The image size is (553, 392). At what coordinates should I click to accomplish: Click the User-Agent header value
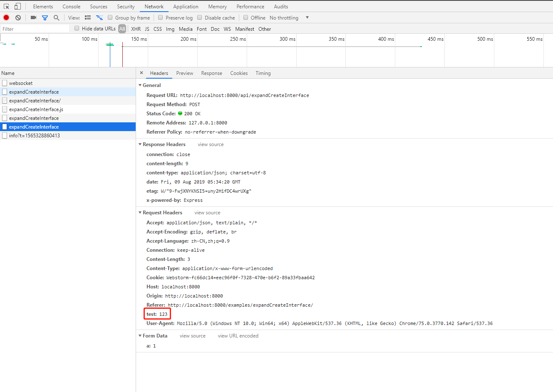click(335, 323)
